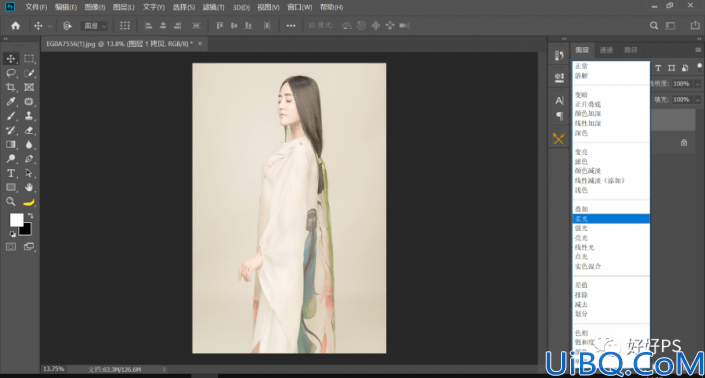
Task: Open the opacity 100% dropdown arrow
Action: [698, 84]
